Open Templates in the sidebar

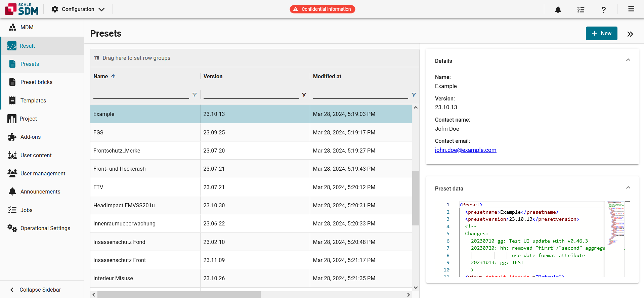click(42, 100)
